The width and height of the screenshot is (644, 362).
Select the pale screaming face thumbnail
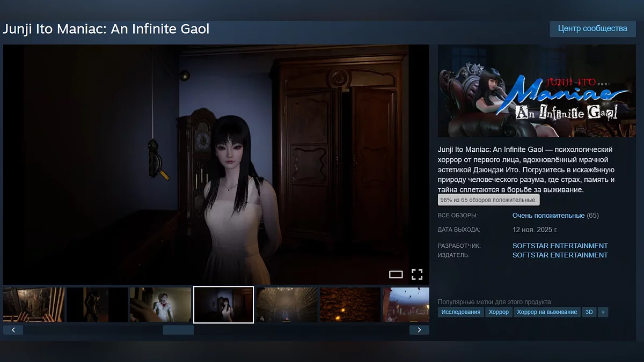tap(160, 305)
